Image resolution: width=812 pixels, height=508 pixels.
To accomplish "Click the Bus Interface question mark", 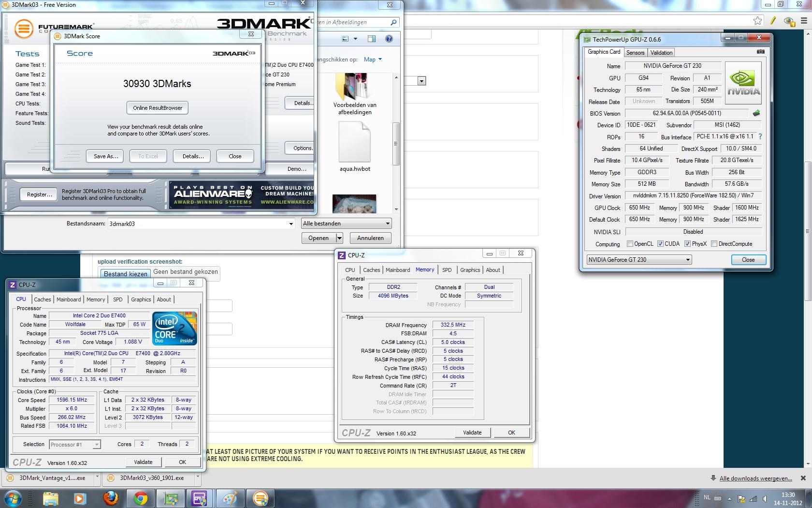I will (x=760, y=136).
